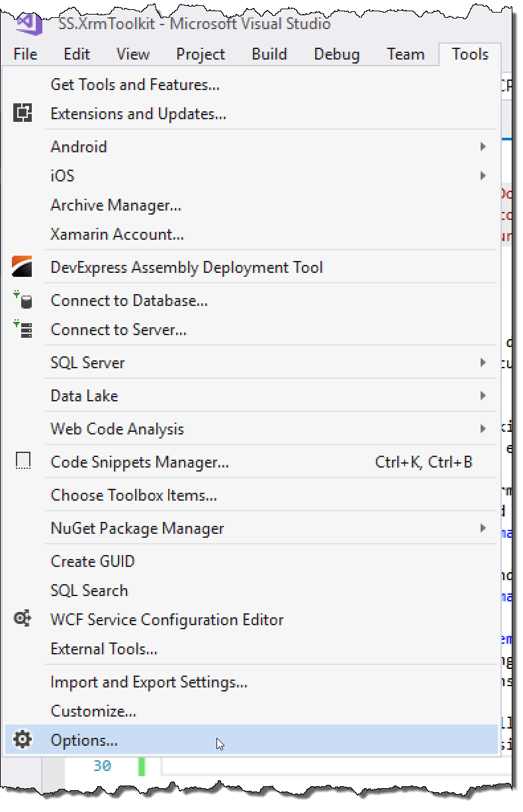Viewport: 523px width, 812px height.
Task: Expand the SQL Server submenu arrow
Action: 483,362
